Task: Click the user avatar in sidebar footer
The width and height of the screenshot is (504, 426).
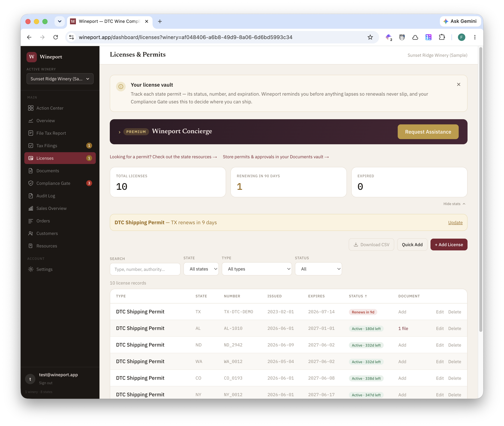Action: pos(30,379)
